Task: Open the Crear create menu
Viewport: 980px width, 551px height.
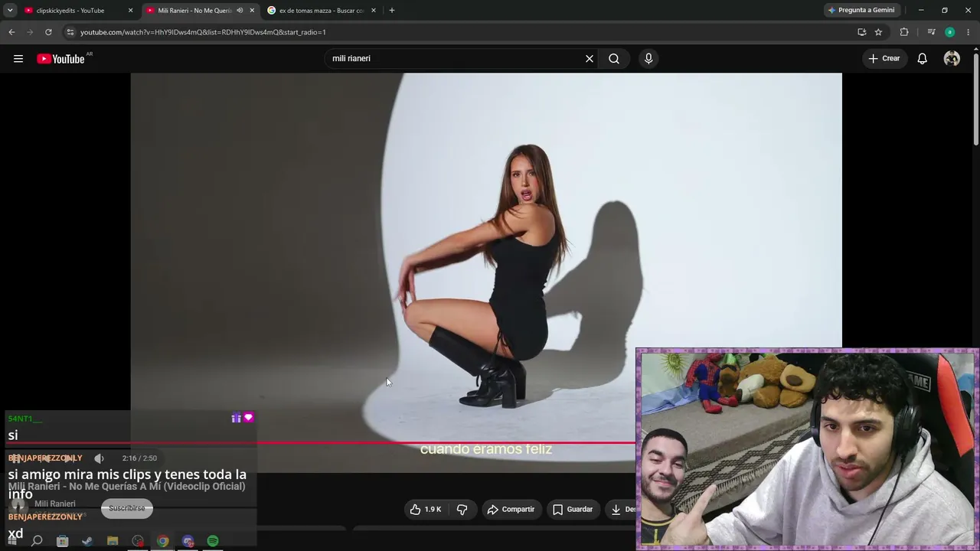Action: coord(884,59)
